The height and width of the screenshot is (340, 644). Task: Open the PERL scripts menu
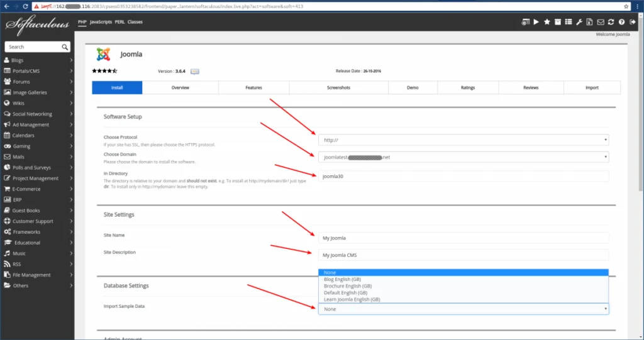pyautogui.click(x=119, y=22)
